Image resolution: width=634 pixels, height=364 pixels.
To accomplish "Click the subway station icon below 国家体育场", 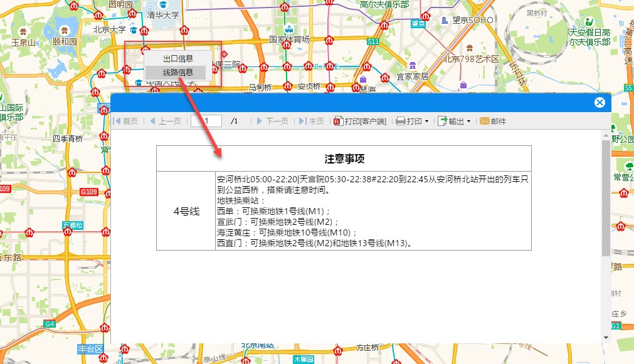I will [x=287, y=45].
